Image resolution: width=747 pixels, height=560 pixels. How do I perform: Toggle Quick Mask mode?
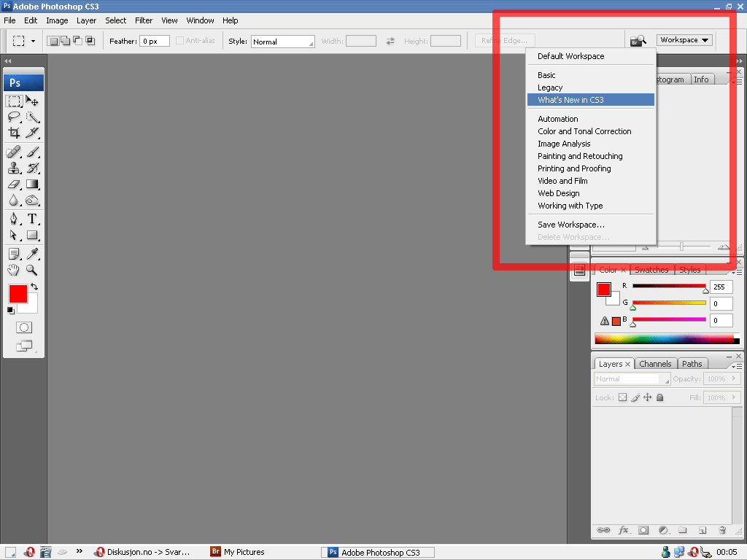24,327
